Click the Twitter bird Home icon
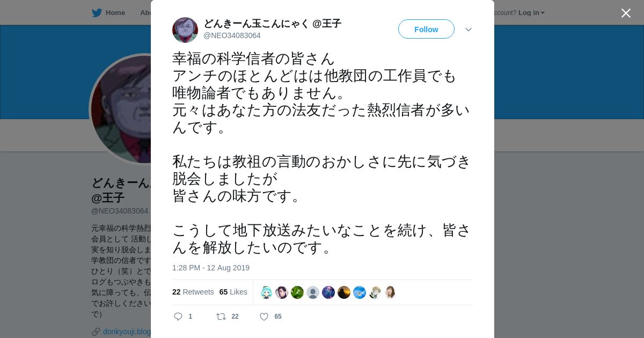644x338 pixels. coord(97,12)
